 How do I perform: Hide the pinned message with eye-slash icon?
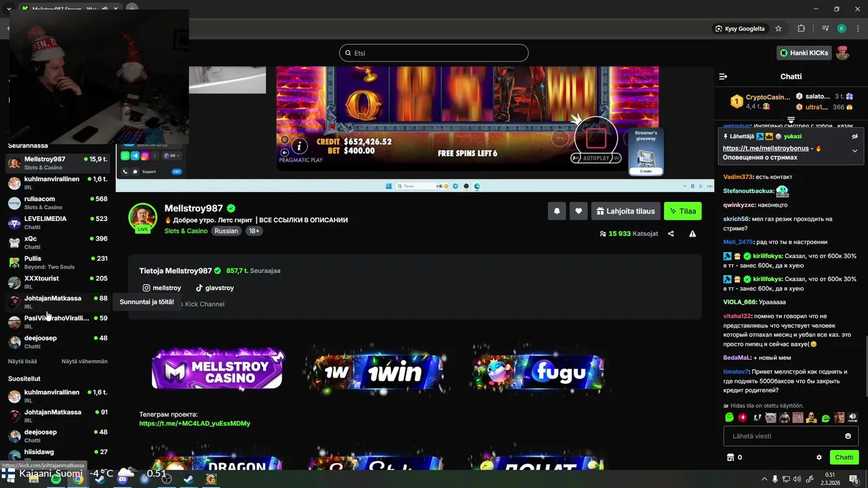[855, 136]
